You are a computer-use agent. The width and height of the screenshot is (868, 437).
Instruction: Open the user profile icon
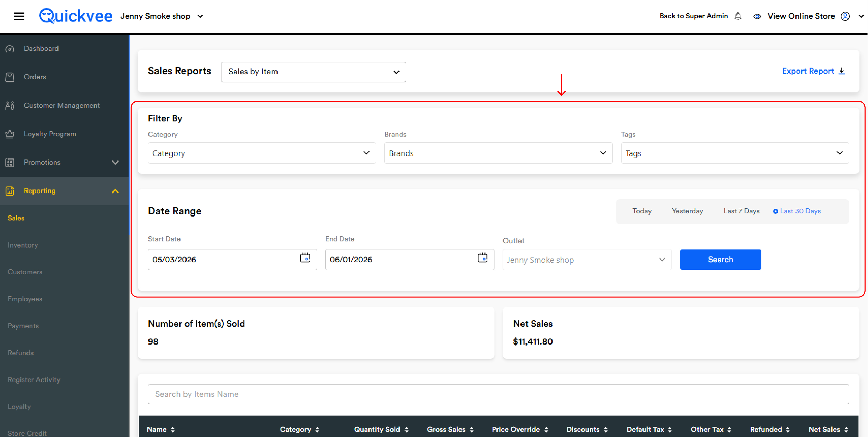(x=845, y=16)
